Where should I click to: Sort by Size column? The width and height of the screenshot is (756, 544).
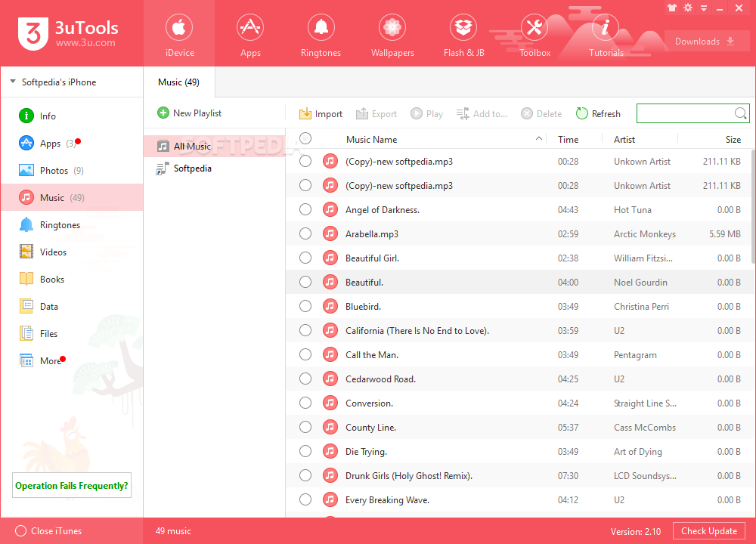(x=733, y=139)
